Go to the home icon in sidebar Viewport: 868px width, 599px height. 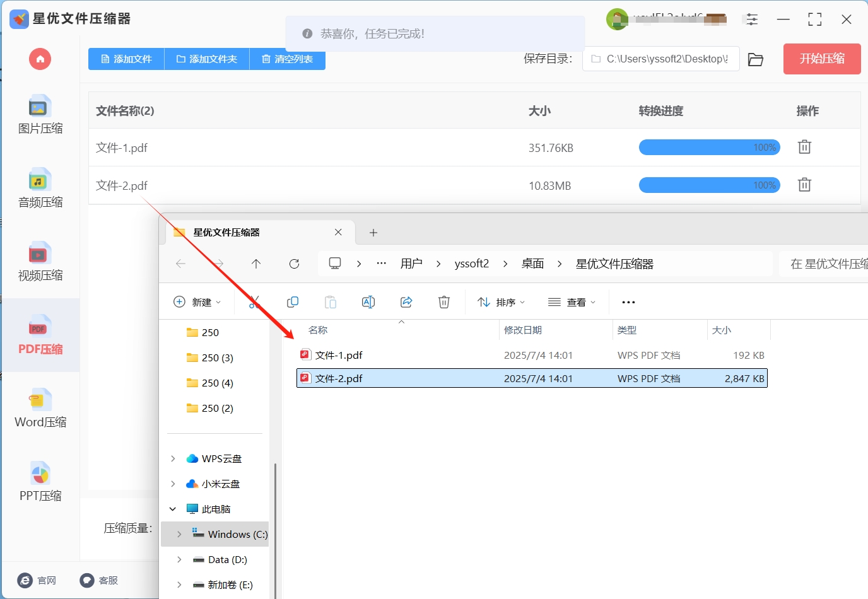(x=40, y=59)
